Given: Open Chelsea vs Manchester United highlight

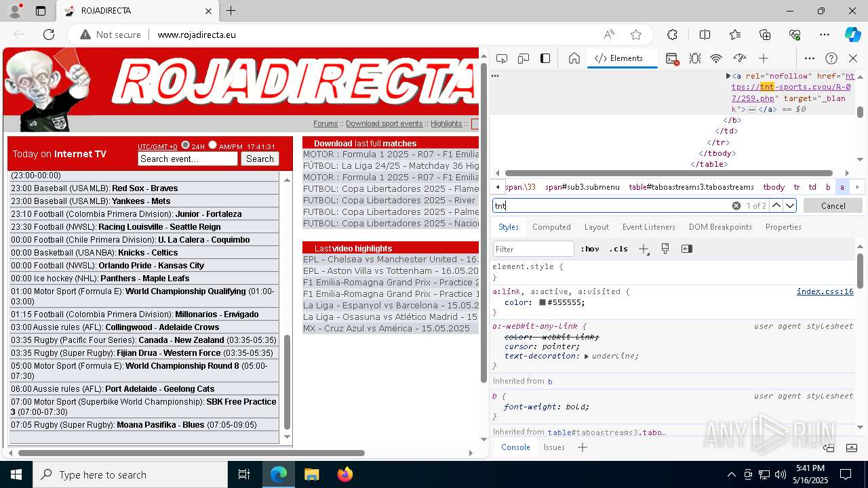Looking at the screenshot, I should click(391, 259).
